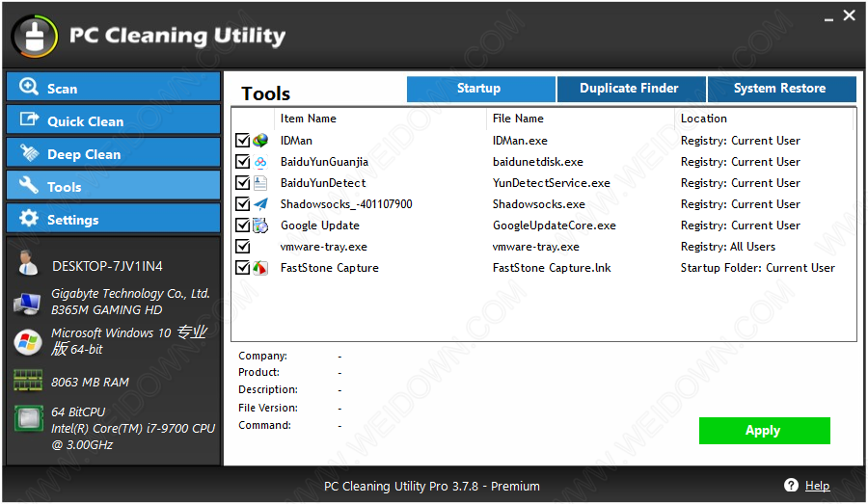Select the Google Update item name
The height and width of the screenshot is (504, 868).
(x=320, y=225)
